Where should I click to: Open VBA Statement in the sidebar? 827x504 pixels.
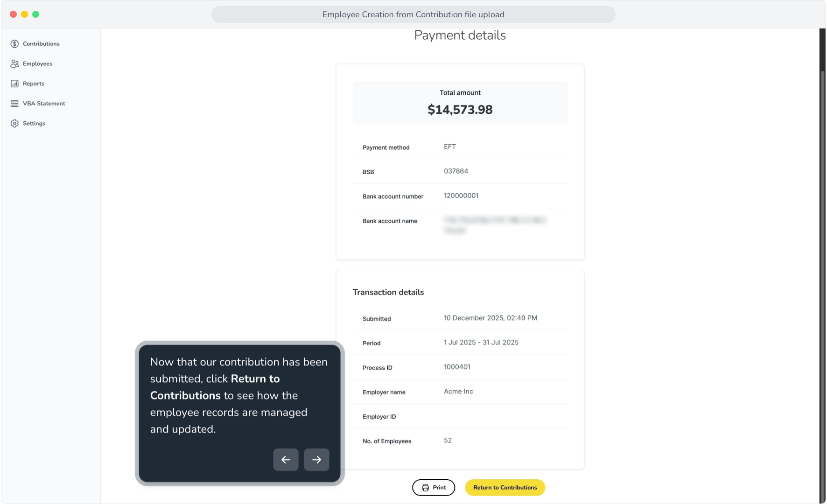click(44, 104)
